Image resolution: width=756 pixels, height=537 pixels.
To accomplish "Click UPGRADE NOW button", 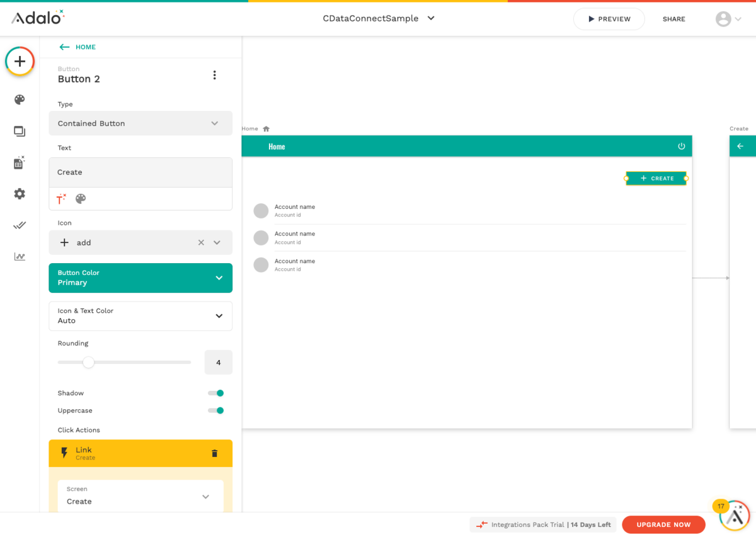I will [x=663, y=524].
